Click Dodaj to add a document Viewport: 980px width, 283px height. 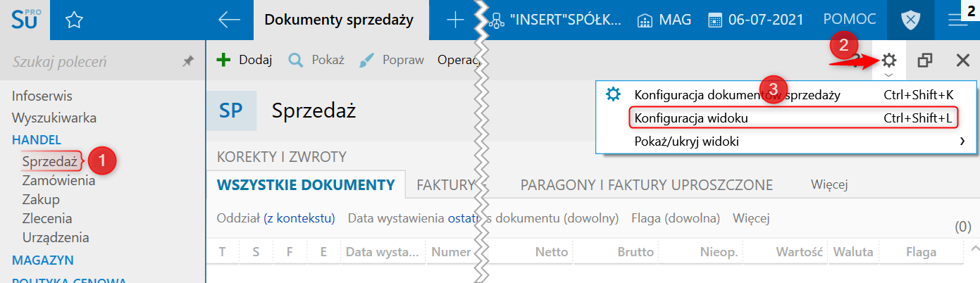(x=244, y=60)
